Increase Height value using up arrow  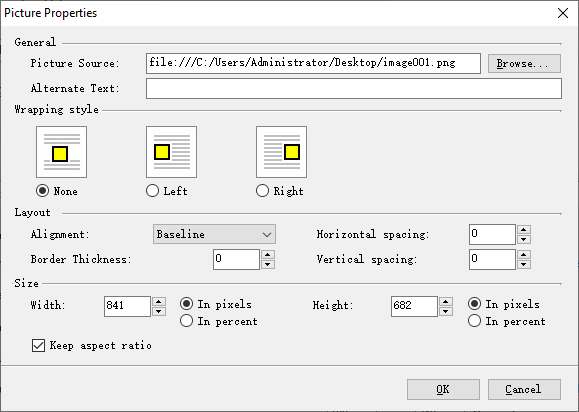[446, 302]
